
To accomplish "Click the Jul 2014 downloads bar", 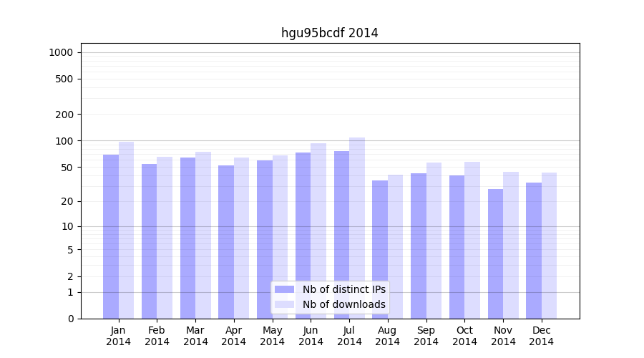I will click(357, 228).
